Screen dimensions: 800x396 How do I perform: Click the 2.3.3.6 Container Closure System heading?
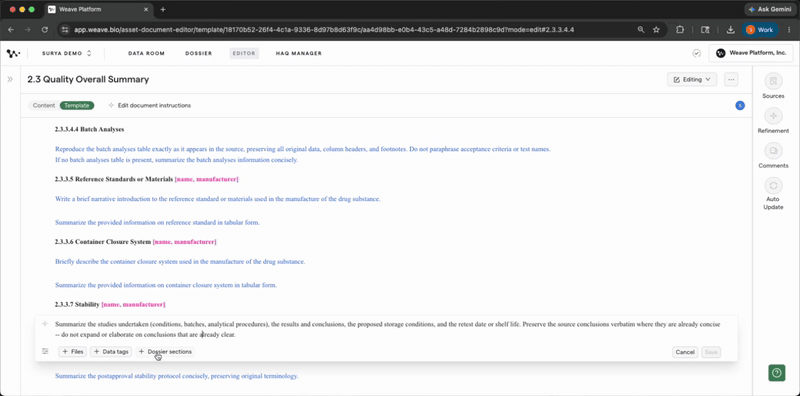[135, 242]
